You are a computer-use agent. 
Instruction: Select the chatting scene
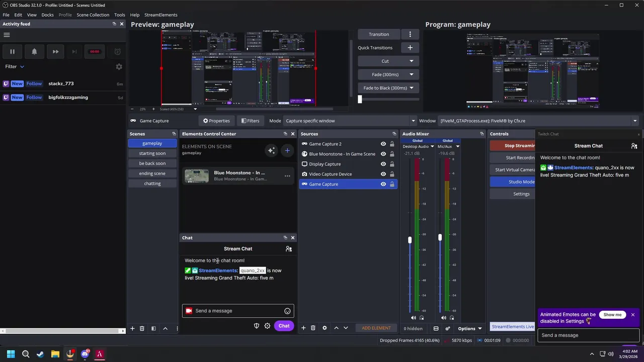pyautogui.click(x=152, y=184)
